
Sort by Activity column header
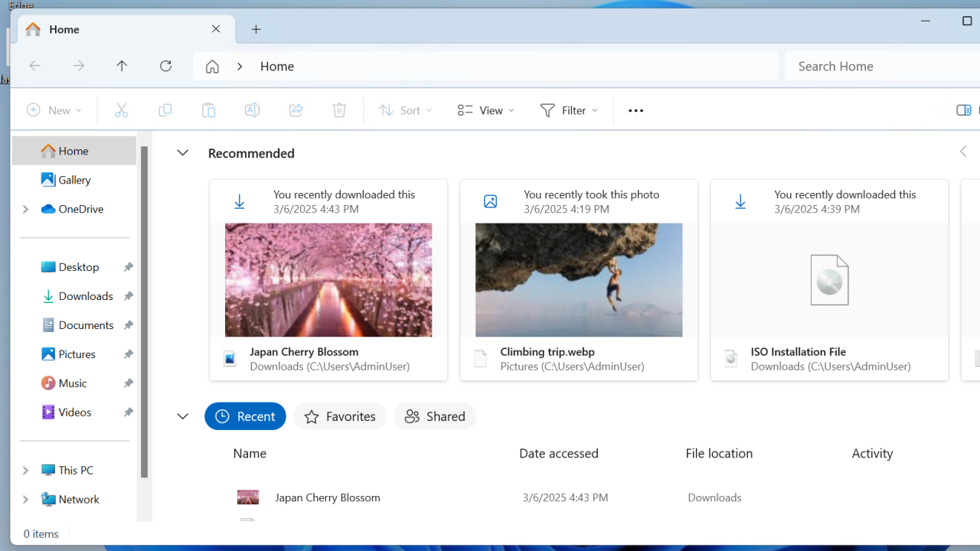pos(872,453)
